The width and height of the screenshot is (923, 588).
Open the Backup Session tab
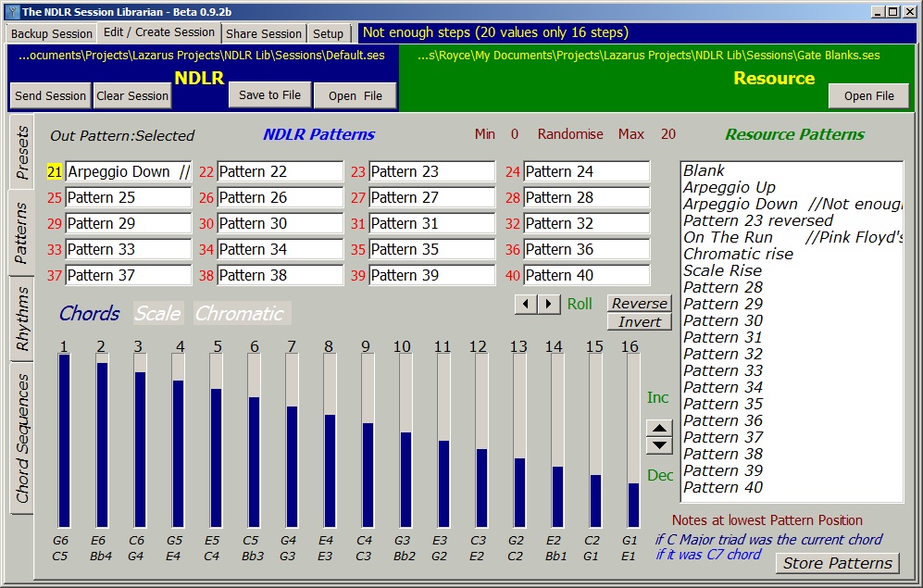pos(52,33)
